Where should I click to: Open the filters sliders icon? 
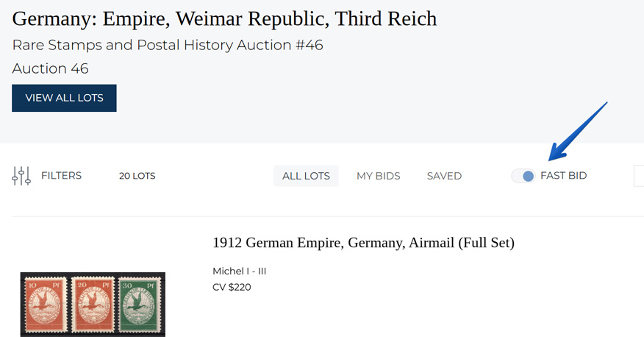[21, 176]
